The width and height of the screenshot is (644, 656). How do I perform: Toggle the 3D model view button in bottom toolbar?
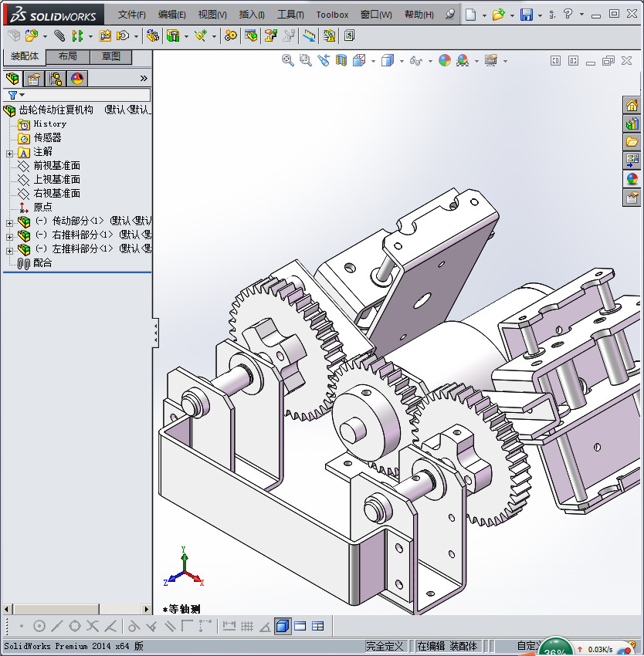tap(283, 627)
